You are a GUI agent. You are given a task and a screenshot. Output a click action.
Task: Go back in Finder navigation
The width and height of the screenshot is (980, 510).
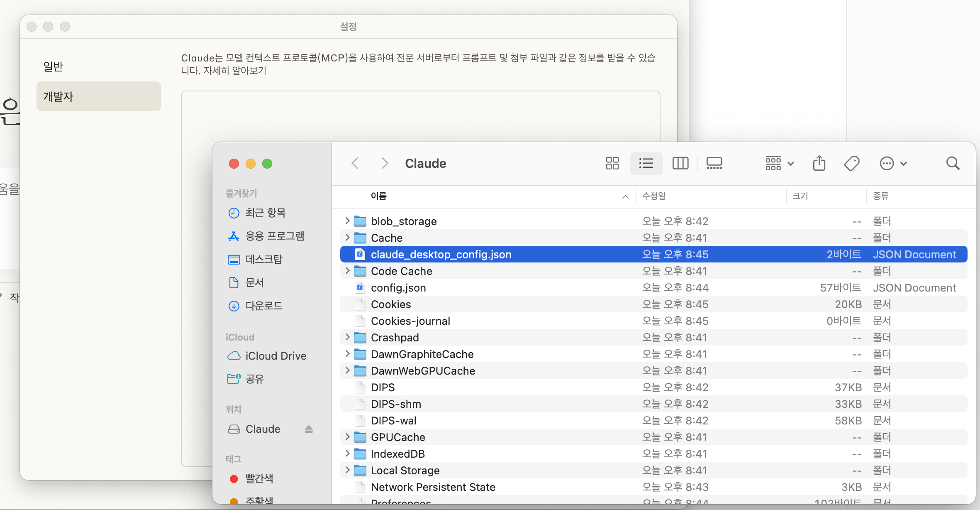(355, 163)
